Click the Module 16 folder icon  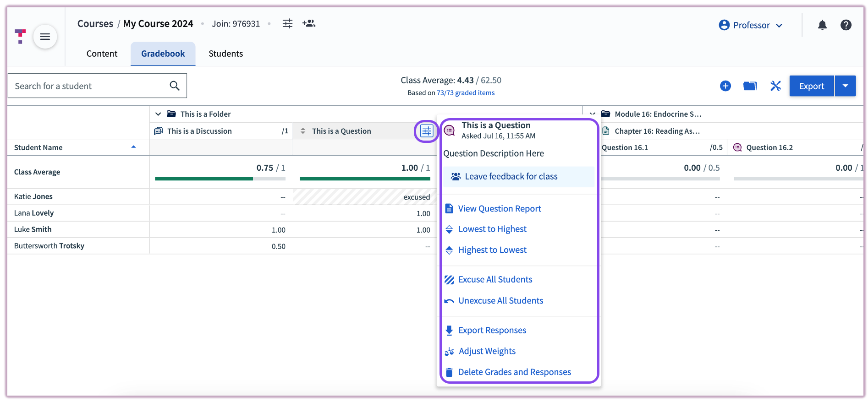click(605, 114)
